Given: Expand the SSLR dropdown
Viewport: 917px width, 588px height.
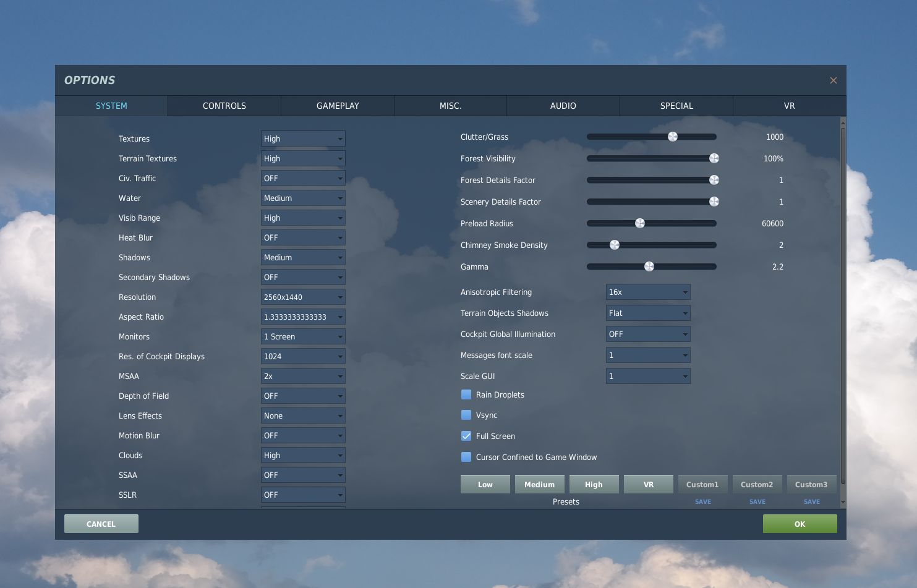Looking at the screenshot, I should click(303, 495).
